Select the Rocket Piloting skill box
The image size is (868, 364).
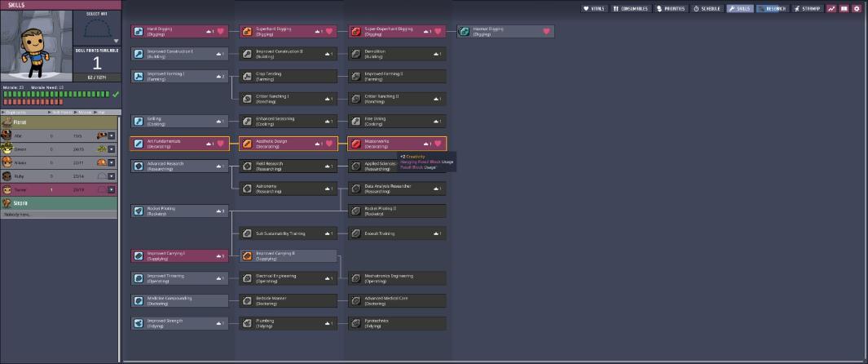[180, 211]
